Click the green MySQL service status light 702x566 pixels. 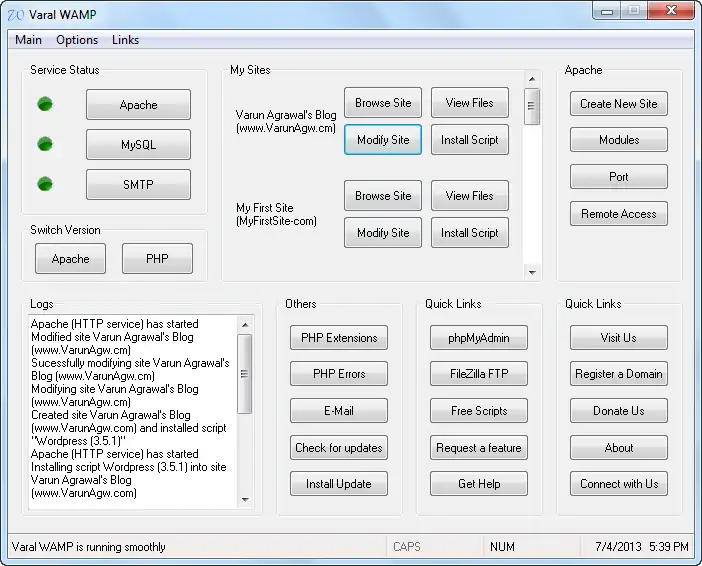(x=45, y=144)
